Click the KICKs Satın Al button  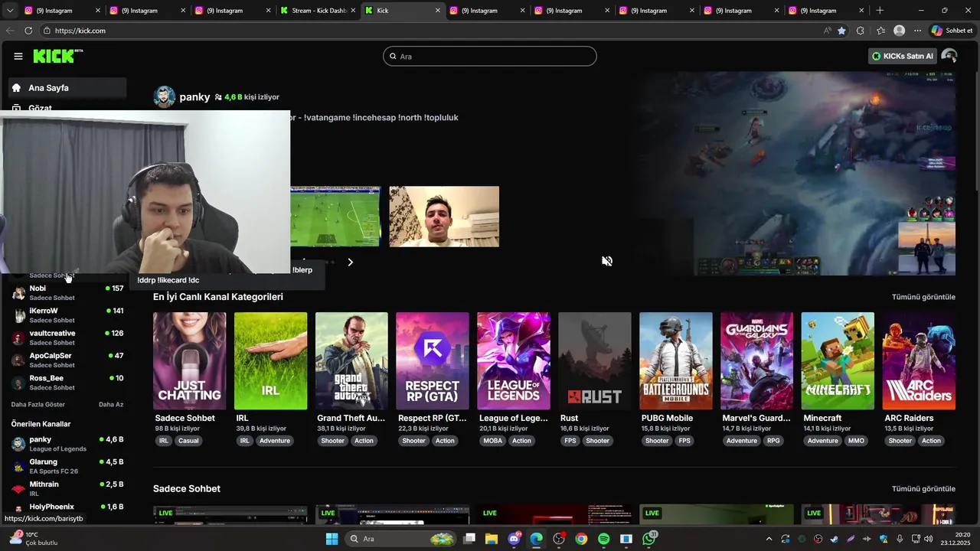pyautogui.click(x=903, y=56)
